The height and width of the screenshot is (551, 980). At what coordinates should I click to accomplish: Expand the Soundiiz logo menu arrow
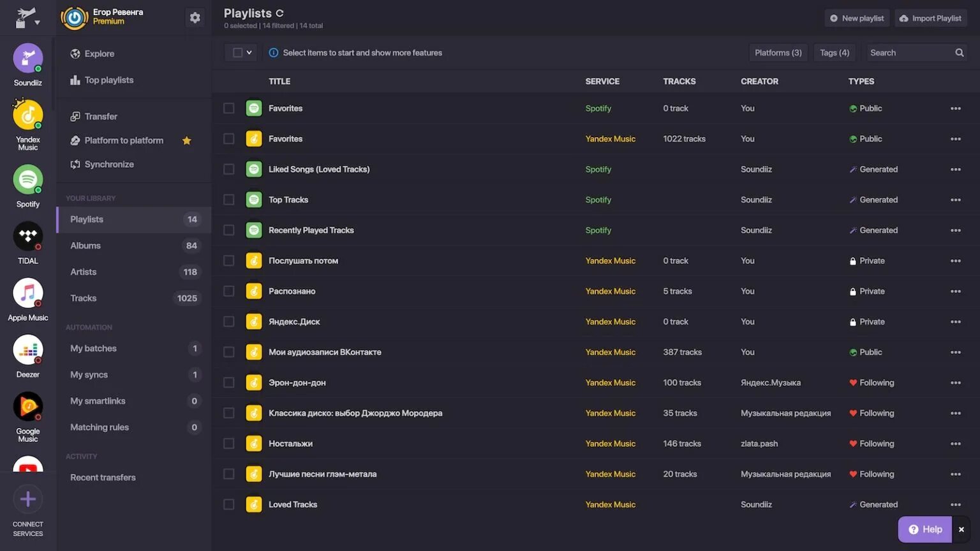click(37, 23)
